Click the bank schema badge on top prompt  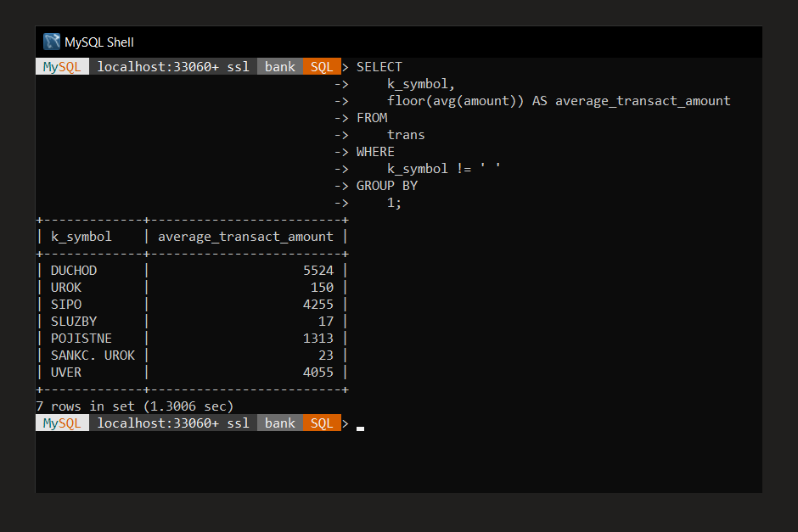pyautogui.click(x=279, y=66)
